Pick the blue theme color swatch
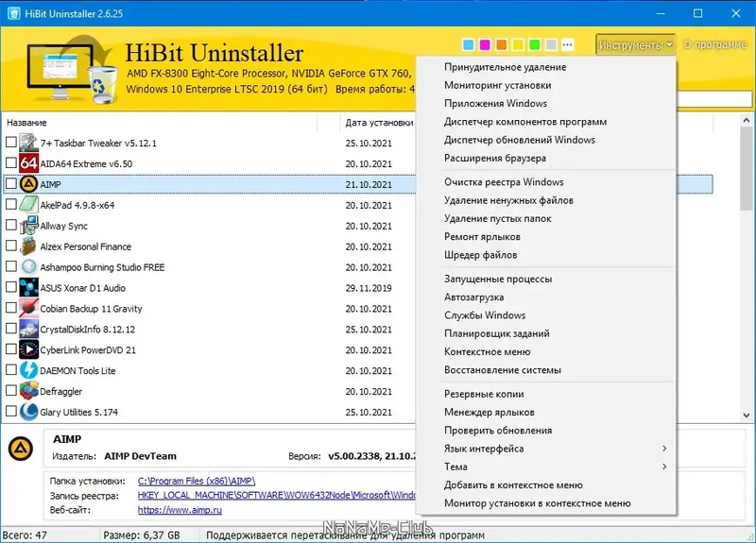This screenshot has height=543, width=756. (x=468, y=44)
